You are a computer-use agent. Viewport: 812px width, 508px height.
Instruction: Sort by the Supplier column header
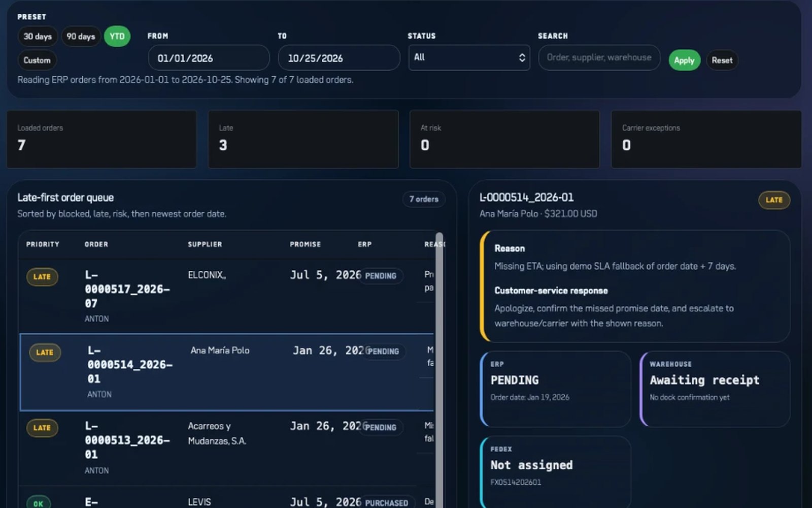(x=205, y=244)
